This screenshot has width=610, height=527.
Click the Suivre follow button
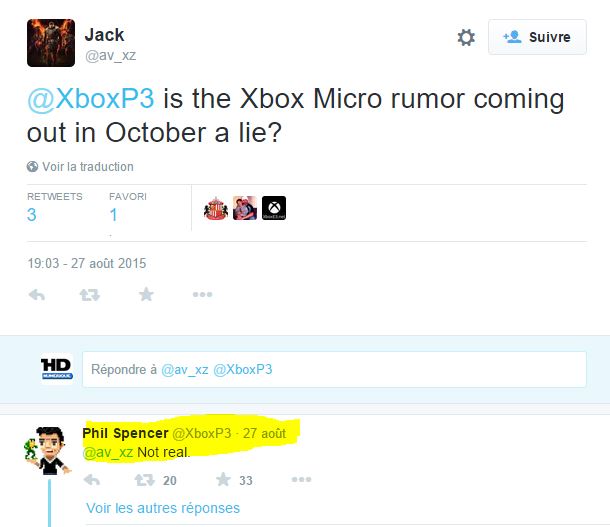click(x=537, y=37)
